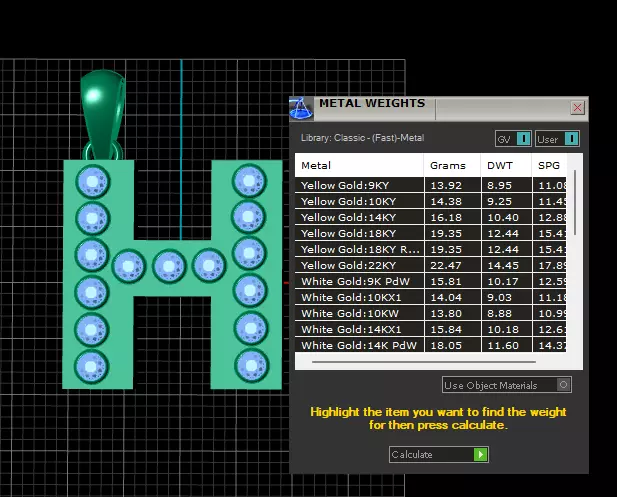The width and height of the screenshot is (617, 497).
Task: Click the Library: Classic - (Fast)-Metal label
Action: coord(362,138)
